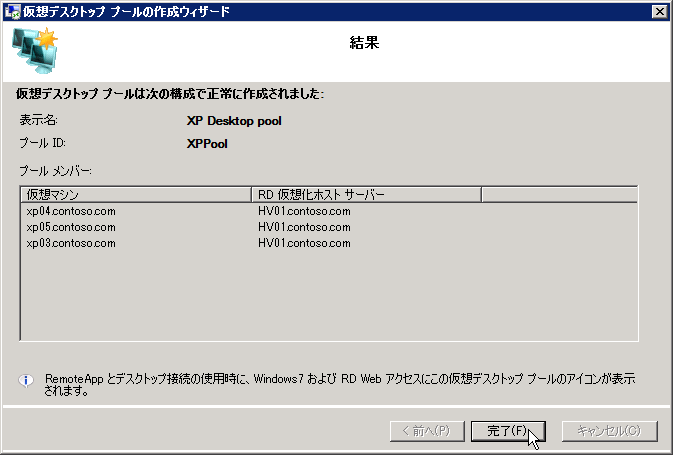The height and width of the screenshot is (455, 673).
Task: Click the XP Desktop pool display name
Action: point(234,120)
